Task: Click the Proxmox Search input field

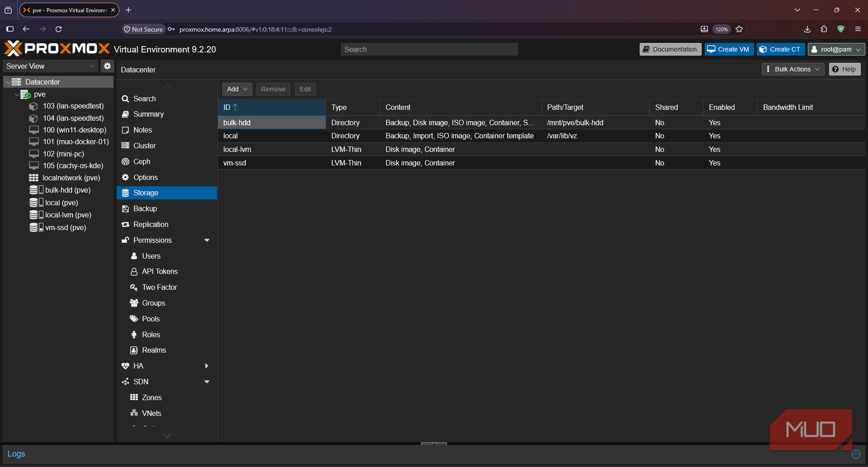Action: (429, 49)
